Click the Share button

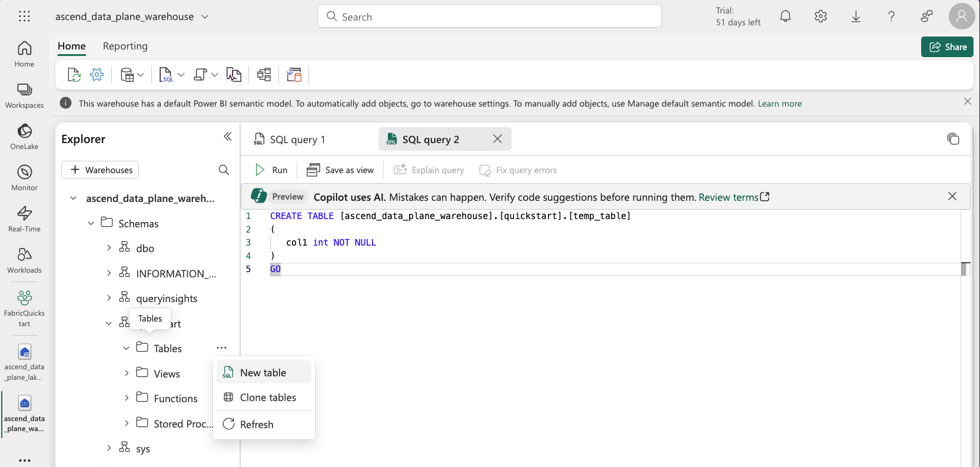tap(947, 47)
